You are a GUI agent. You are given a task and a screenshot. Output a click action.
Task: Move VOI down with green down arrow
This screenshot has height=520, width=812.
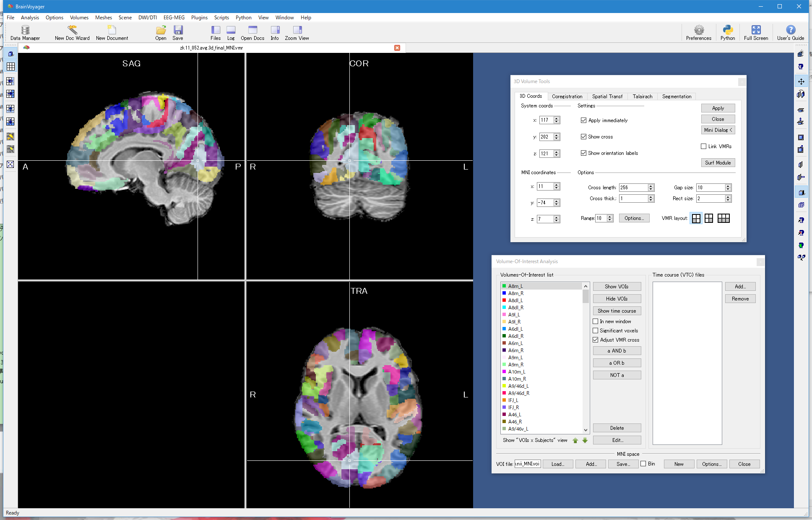click(x=585, y=440)
